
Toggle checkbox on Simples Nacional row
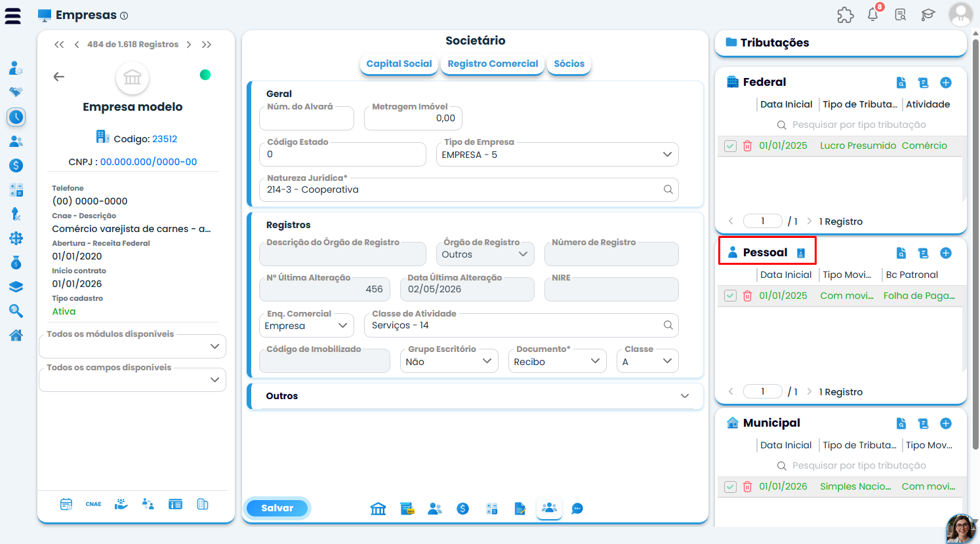coord(730,486)
